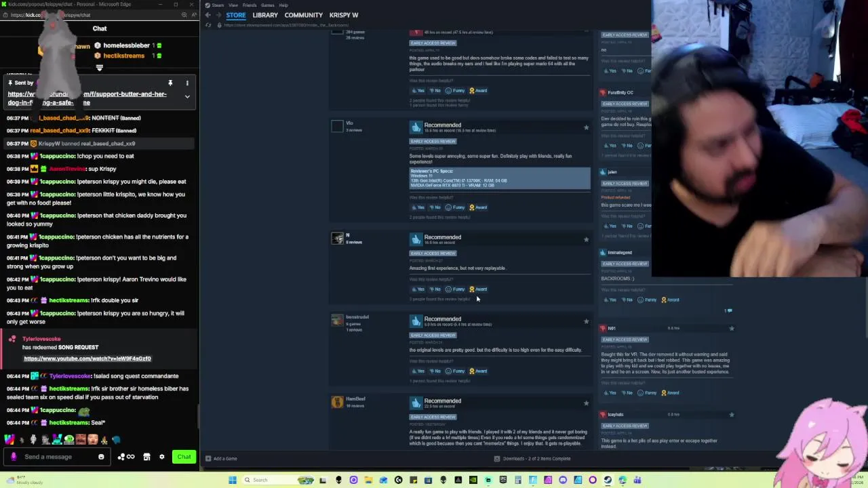Collapse the pinned message with chevron
The image size is (868, 488).
point(187,97)
